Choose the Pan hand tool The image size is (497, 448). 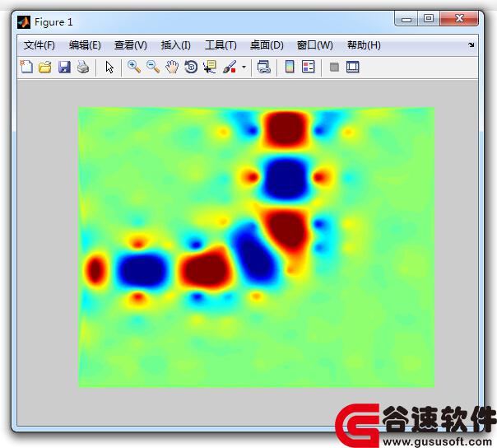tap(172, 67)
